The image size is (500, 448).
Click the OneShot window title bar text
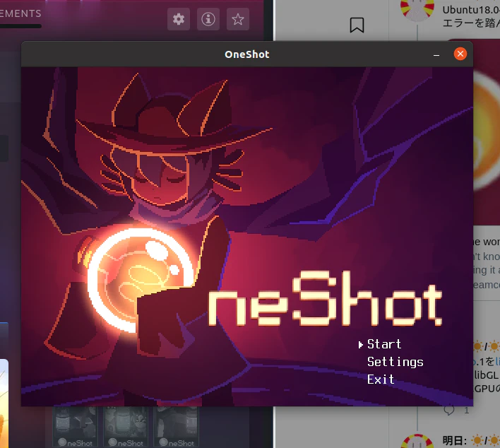[247, 54]
